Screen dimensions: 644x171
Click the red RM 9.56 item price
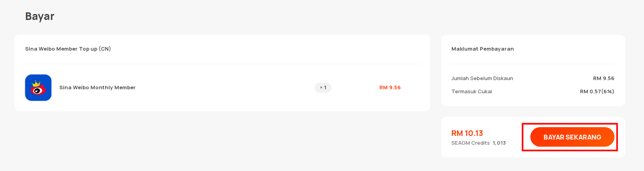[390, 88]
